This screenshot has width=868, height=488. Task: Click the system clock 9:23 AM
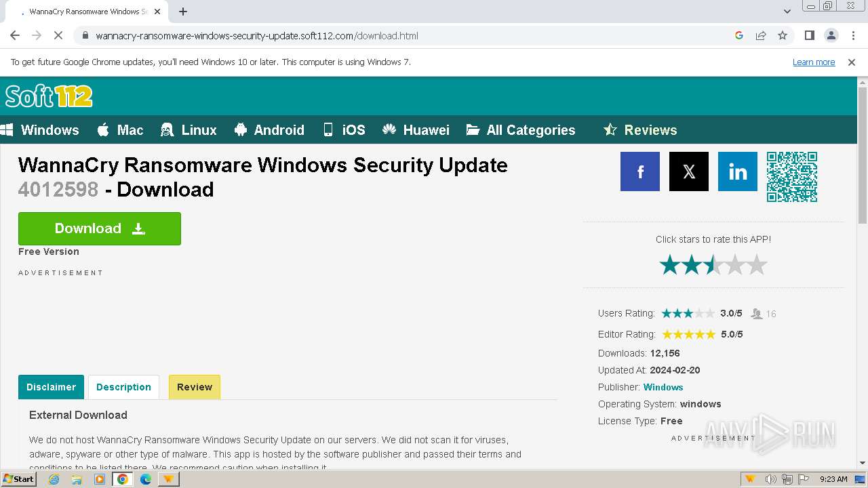(x=833, y=479)
